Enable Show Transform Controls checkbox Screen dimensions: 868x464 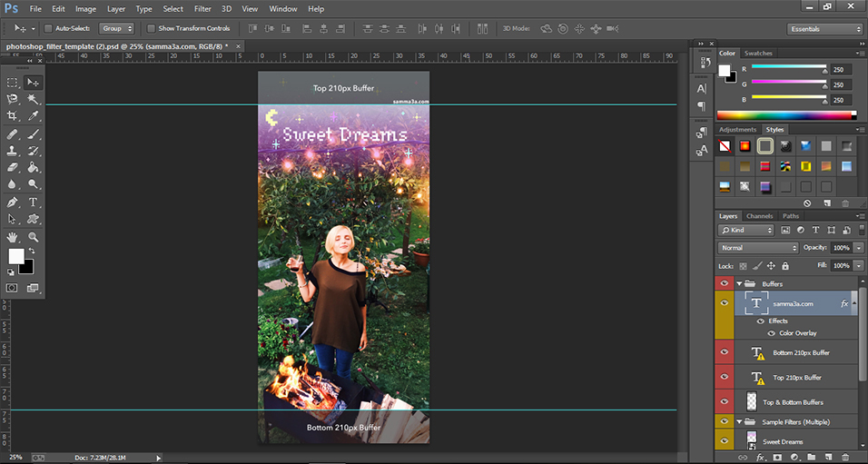(151, 29)
